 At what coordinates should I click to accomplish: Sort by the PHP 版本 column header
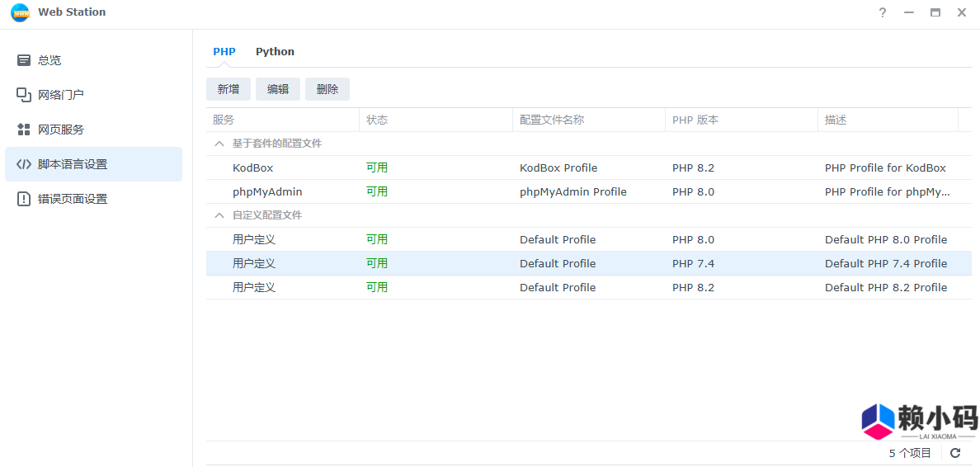(x=742, y=120)
